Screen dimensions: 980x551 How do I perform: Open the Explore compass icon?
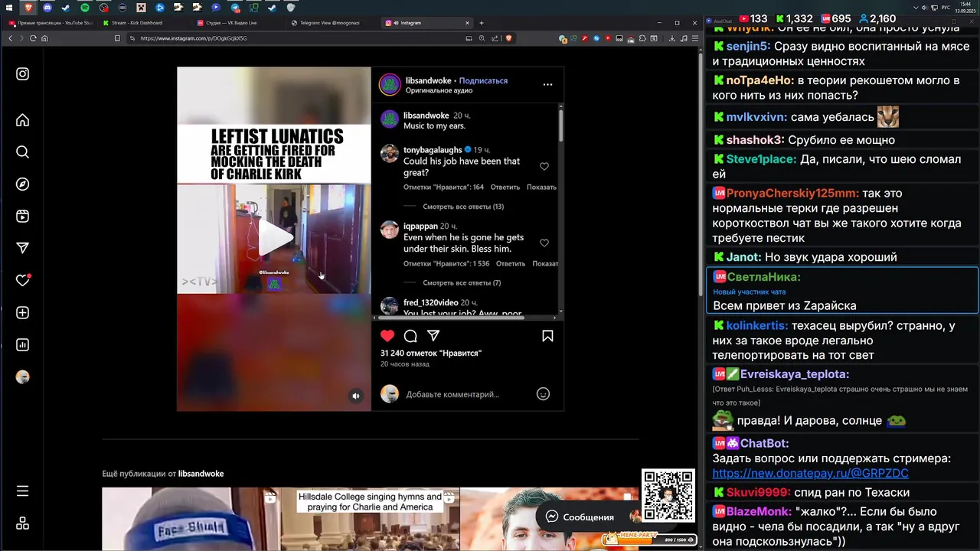[x=22, y=184]
